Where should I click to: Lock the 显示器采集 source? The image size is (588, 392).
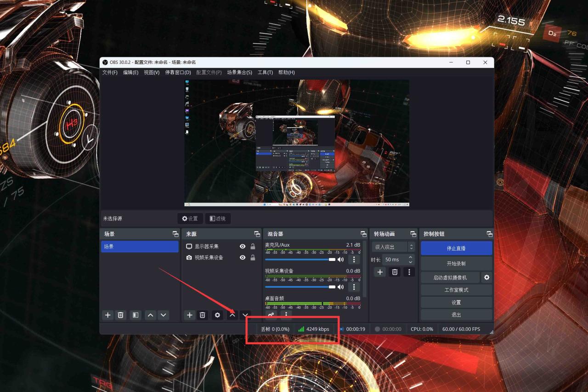tap(253, 247)
